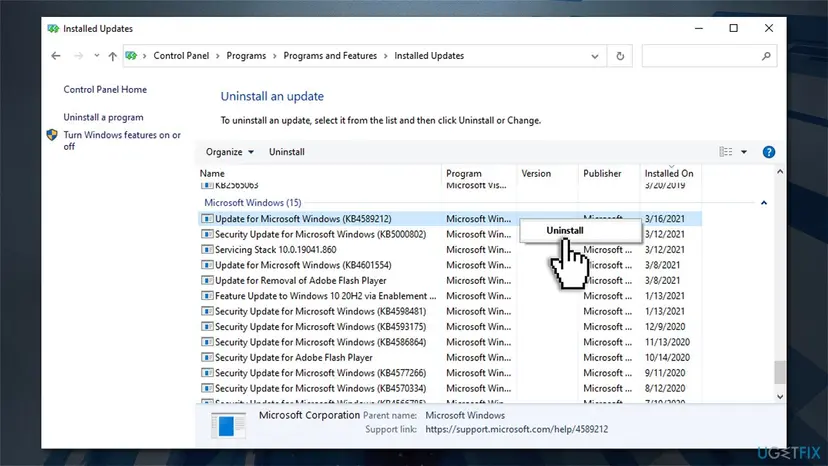
Task: Select Security Update (KB4593175) row
Action: pyautogui.click(x=450, y=327)
